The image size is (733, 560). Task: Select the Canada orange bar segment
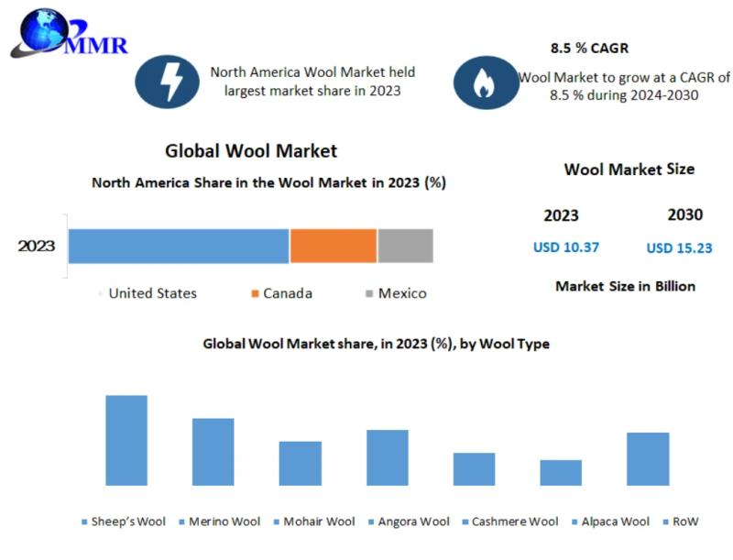(x=334, y=246)
